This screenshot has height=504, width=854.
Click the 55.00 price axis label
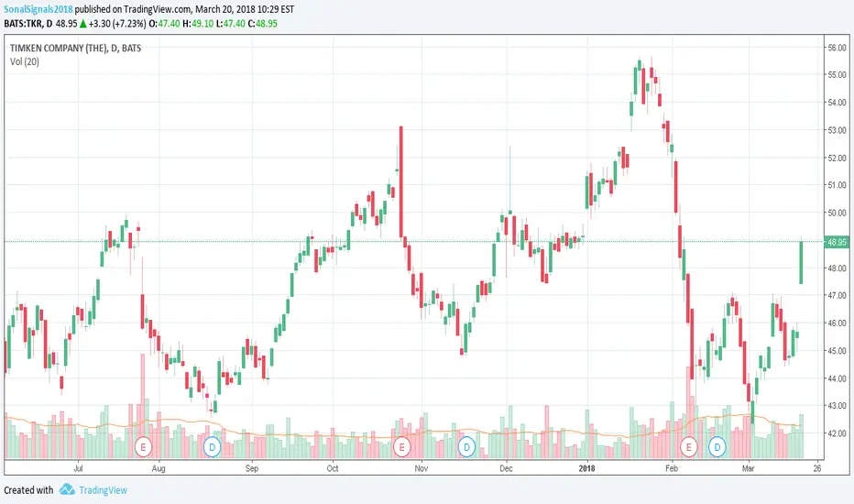pos(838,74)
